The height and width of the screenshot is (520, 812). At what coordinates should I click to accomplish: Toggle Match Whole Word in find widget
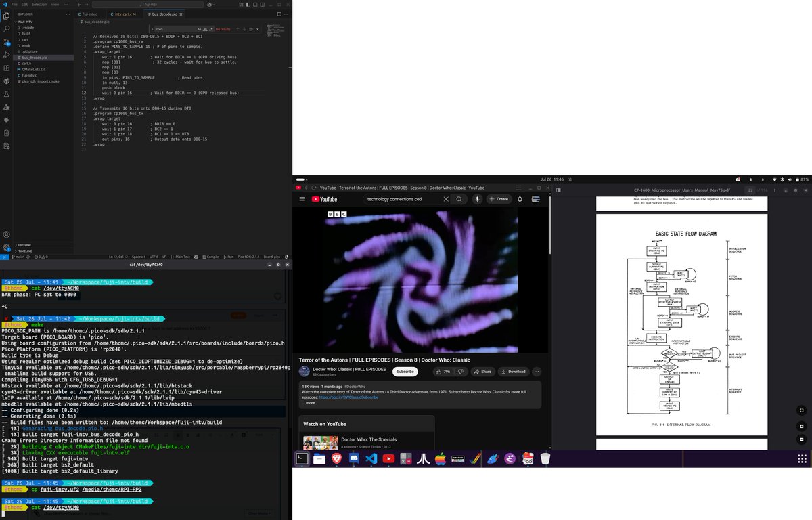pos(205,29)
